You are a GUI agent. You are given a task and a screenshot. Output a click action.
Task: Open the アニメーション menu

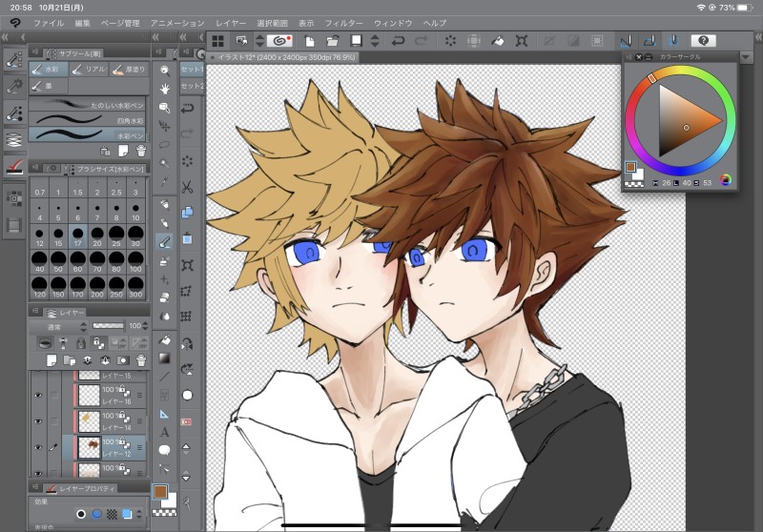(177, 23)
